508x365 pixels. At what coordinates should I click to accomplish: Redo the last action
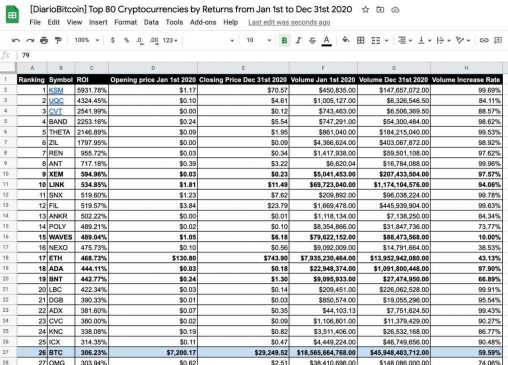[x=30, y=40]
